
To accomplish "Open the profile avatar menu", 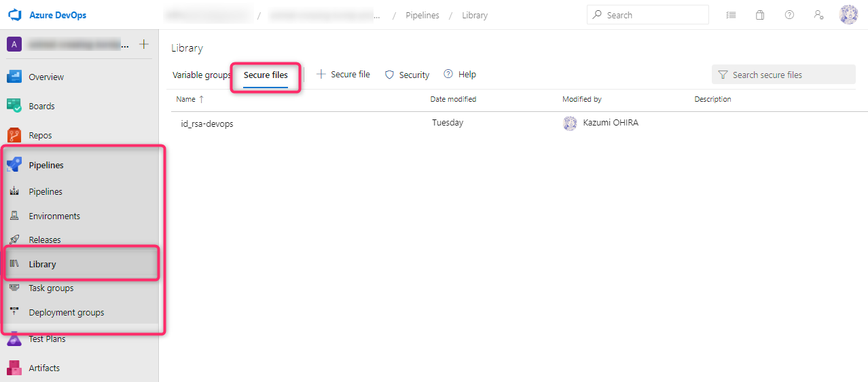I will point(848,15).
